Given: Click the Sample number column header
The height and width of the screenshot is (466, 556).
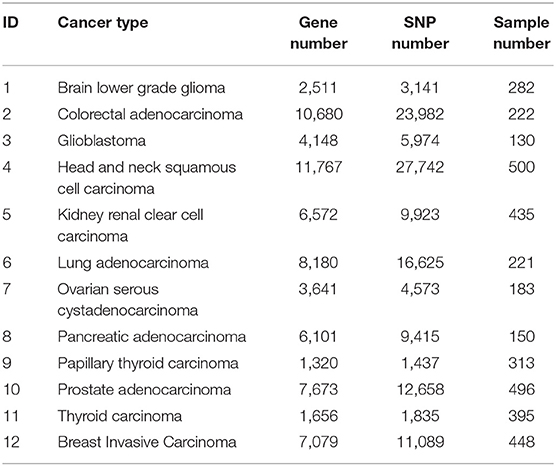Looking at the screenshot, I should click(521, 33).
